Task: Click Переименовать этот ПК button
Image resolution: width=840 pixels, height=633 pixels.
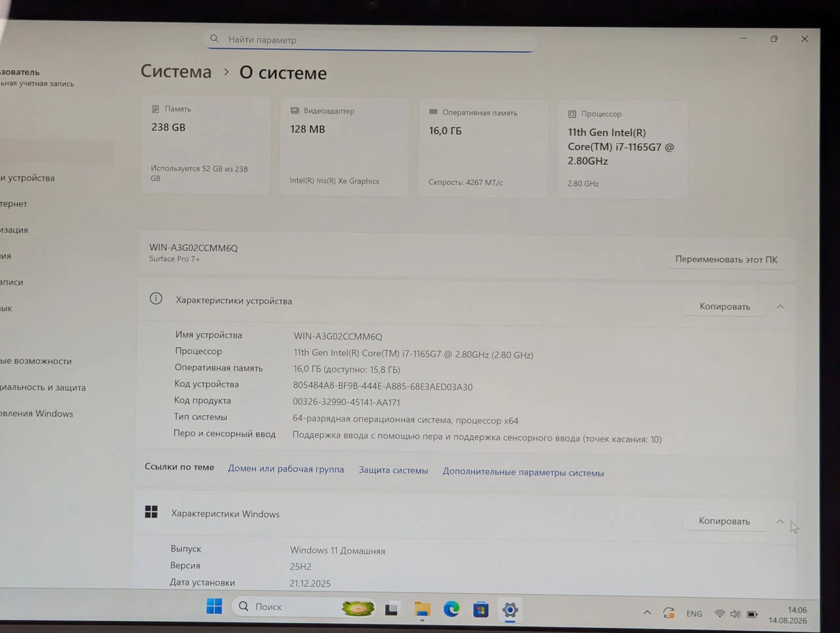Action: (726, 259)
